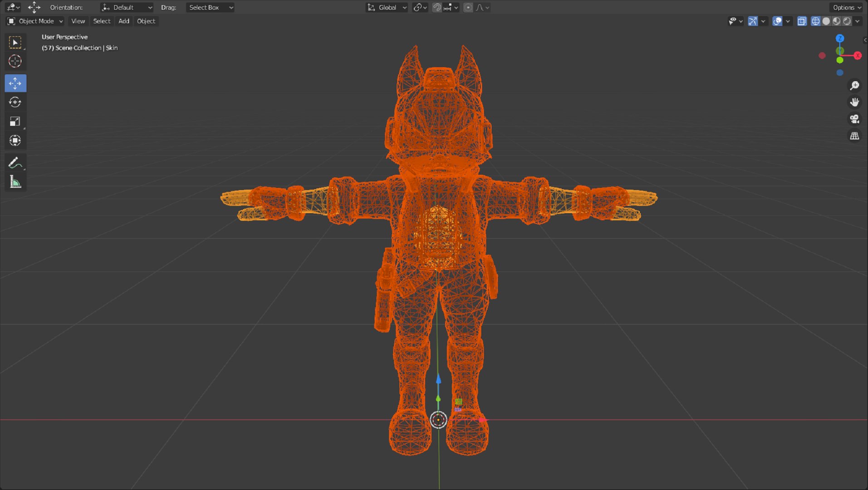Click the blue Z arrow of move gizmo
Image resolution: width=868 pixels, height=490 pixels.
pos(438,379)
